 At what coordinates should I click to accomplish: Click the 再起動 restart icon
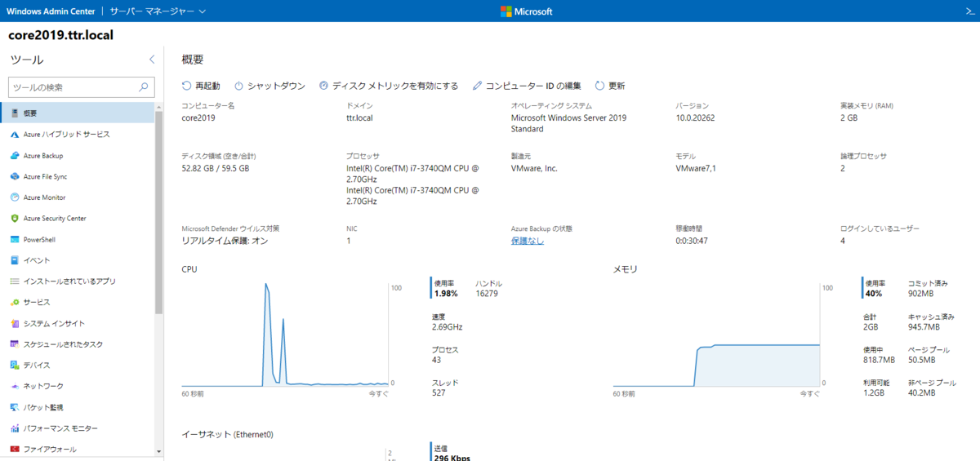click(x=187, y=86)
